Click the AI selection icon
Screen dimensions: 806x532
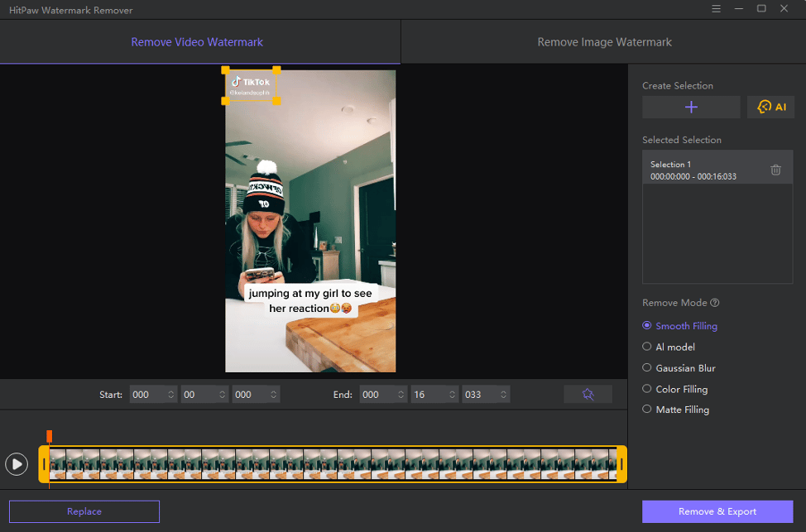point(770,107)
